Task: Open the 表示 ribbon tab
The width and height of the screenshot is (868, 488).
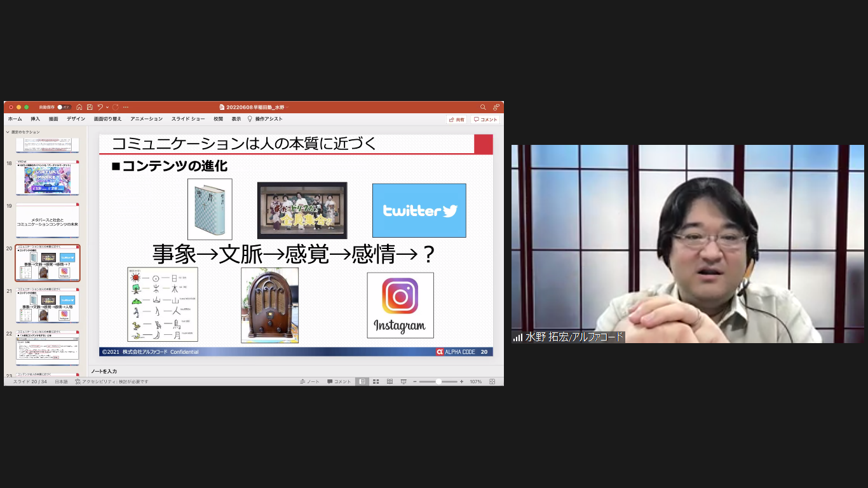Action: [x=236, y=119]
